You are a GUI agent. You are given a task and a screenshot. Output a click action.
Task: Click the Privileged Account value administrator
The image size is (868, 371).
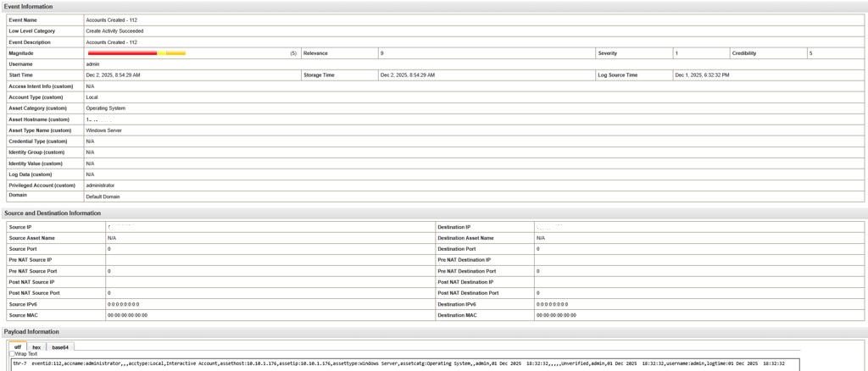coord(100,185)
